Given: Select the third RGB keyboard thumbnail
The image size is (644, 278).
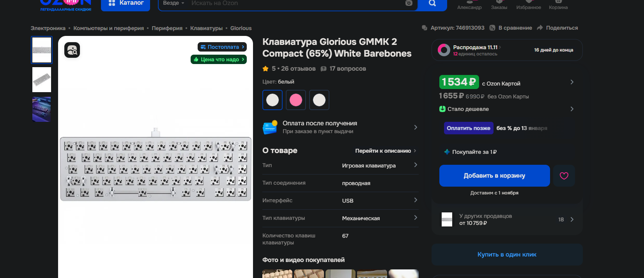Looking at the screenshot, I should coord(42,109).
